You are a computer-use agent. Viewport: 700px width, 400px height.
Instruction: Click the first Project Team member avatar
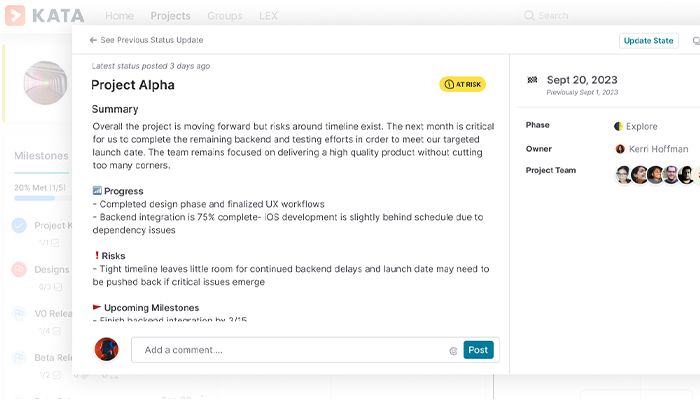tap(623, 174)
